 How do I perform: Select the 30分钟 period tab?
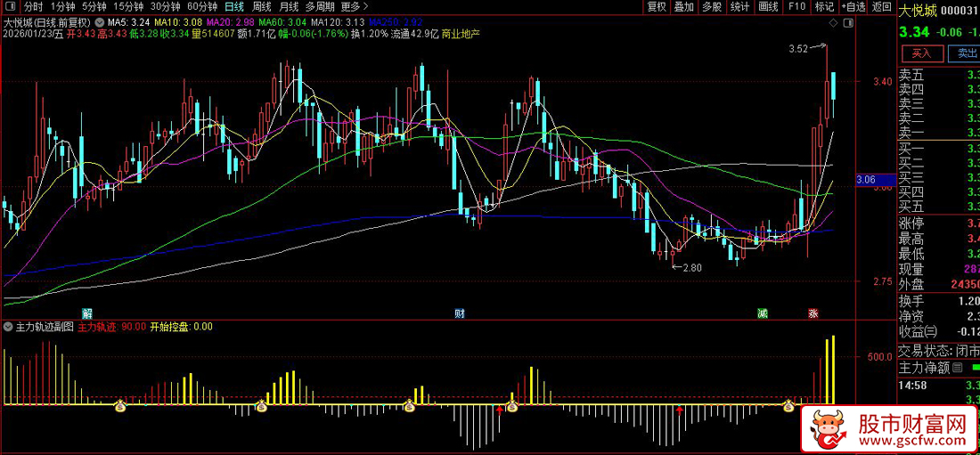point(167,7)
